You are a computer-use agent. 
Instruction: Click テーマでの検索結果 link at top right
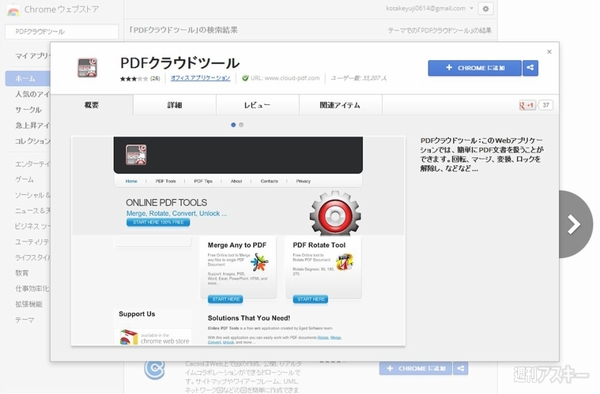click(440, 30)
